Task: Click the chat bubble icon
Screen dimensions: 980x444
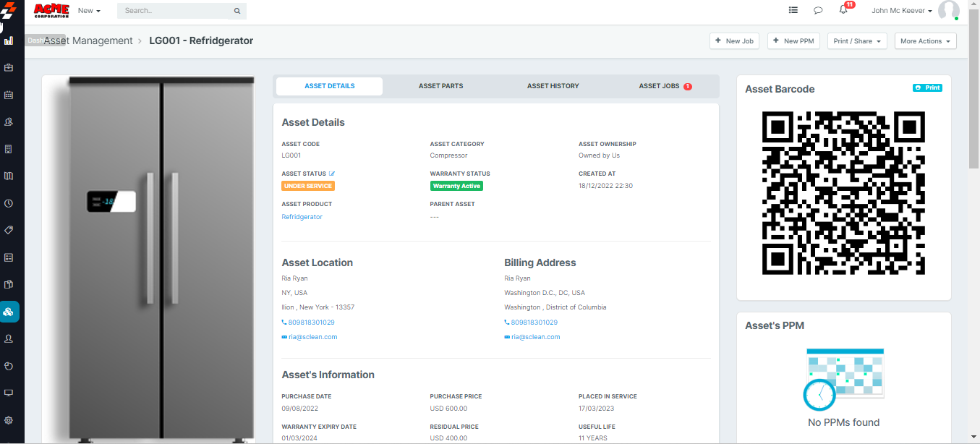Action: 818,10
